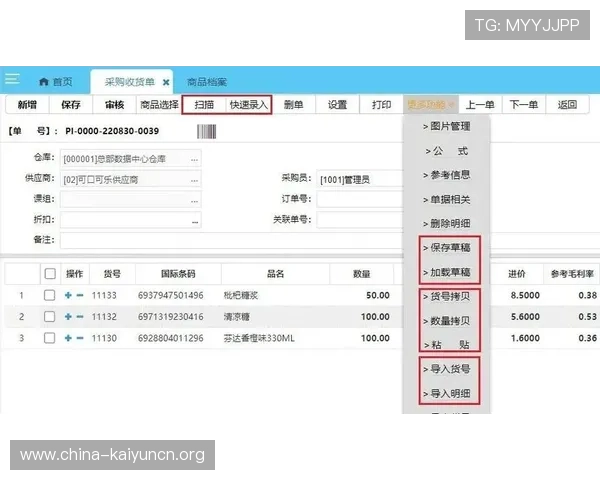Viewport: 600px width, 480px height.
Task: Click the 进价 column header
Action: [517, 274]
